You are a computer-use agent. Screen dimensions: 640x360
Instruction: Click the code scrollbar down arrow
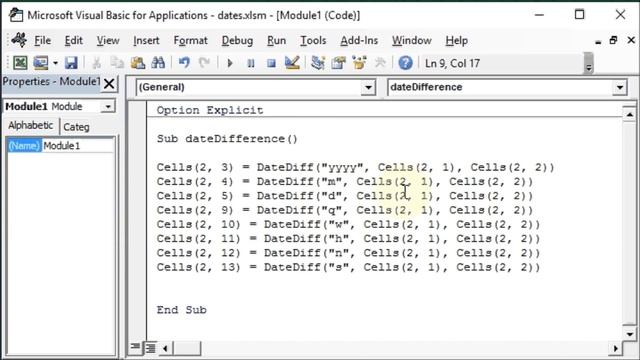[629, 334]
